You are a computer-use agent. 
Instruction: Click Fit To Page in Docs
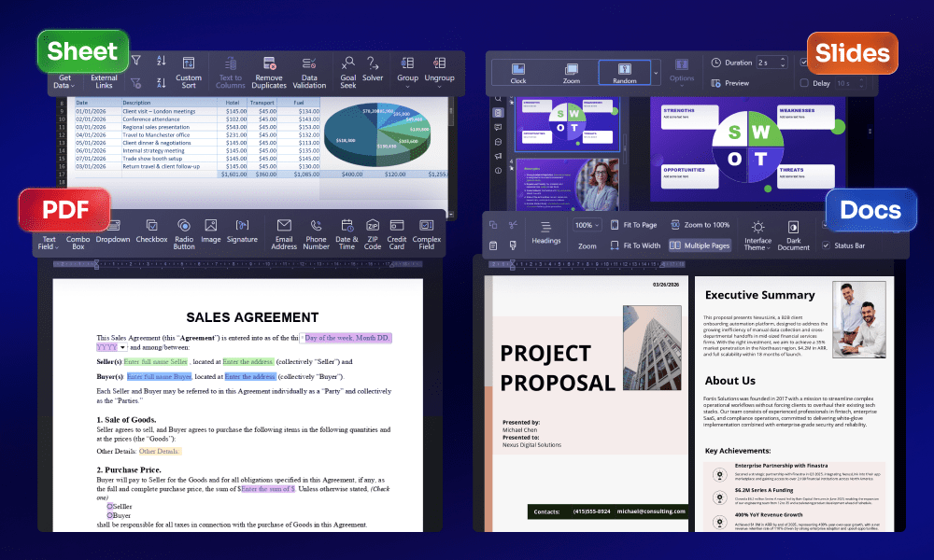click(634, 225)
